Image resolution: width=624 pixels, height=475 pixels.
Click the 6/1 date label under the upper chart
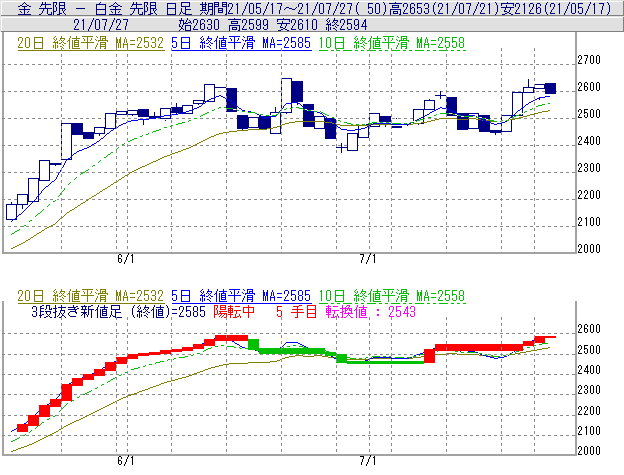126,259
